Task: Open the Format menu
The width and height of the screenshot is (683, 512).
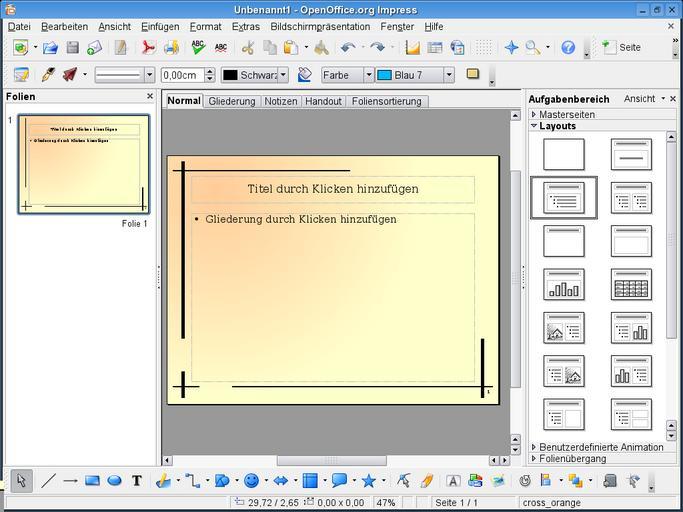Action: point(205,26)
